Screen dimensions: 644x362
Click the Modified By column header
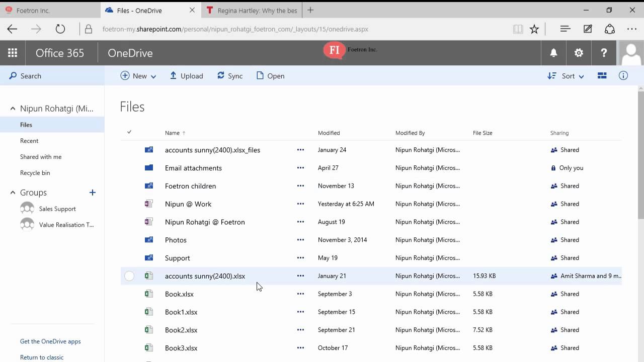pyautogui.click(x=410, y=133)
